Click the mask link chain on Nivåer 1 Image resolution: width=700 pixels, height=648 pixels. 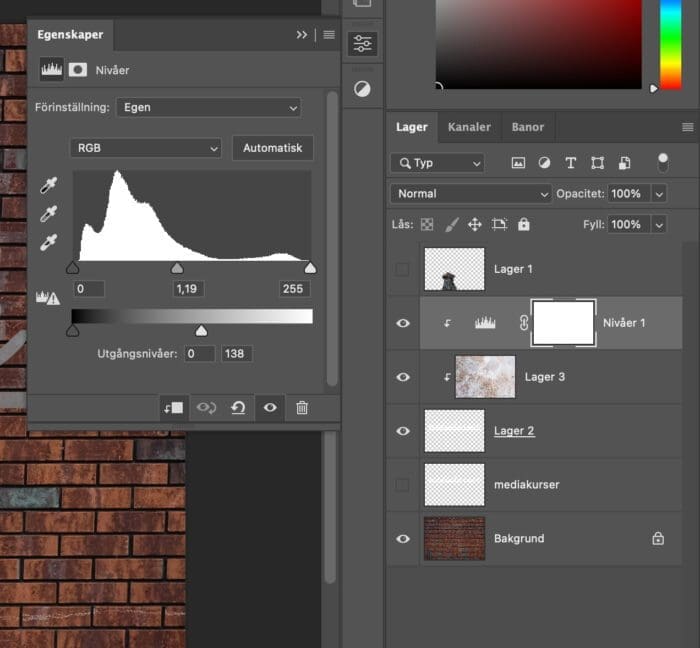[x=524, y=323]
